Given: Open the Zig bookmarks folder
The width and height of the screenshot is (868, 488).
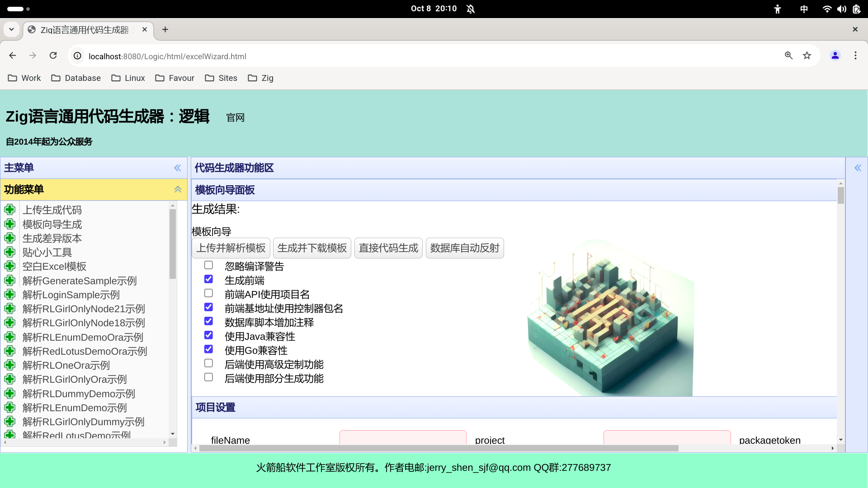Looking at the screenshot, I should pos(261,78).
